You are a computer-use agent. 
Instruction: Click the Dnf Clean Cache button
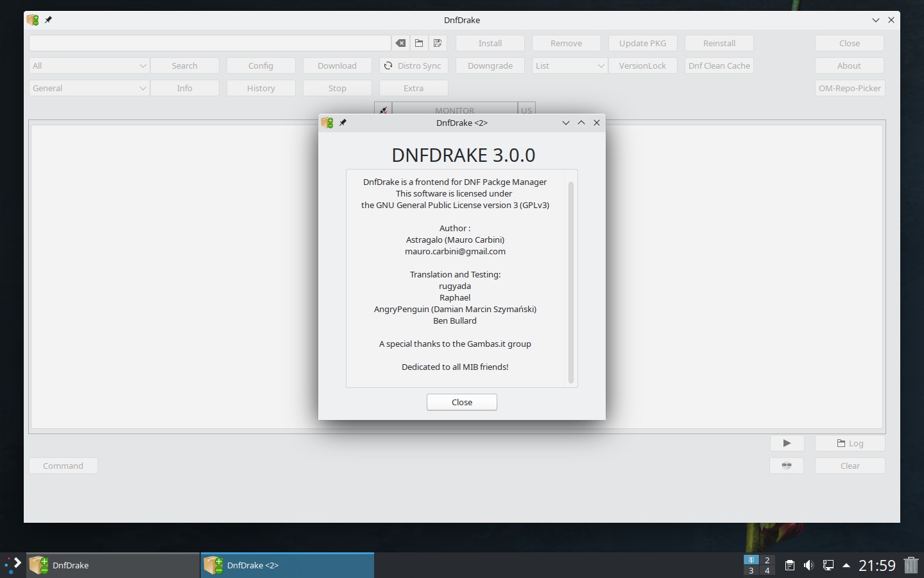point(719,66)
